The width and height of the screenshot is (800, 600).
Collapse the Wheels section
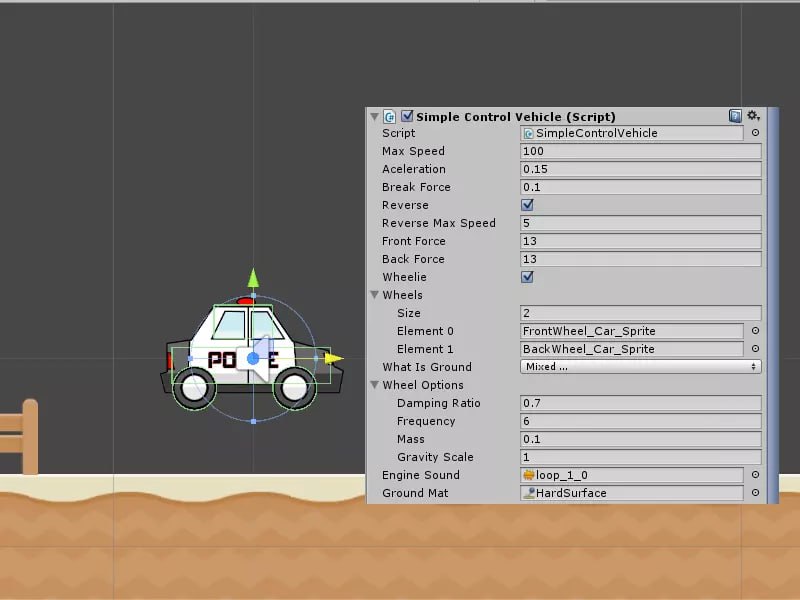(x=374, y=295)
